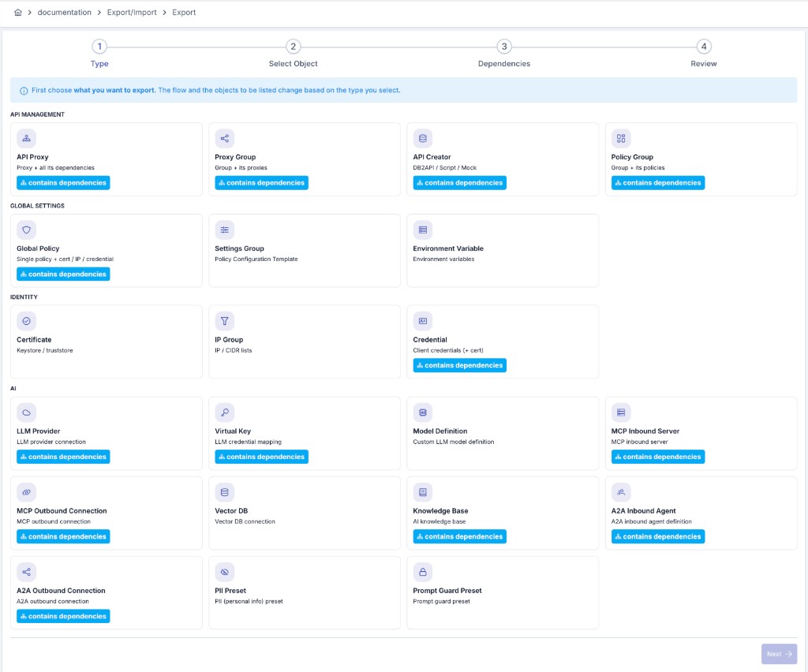
Task: Click the home icon in breadcrumb
Action: [x=18, y=13]
